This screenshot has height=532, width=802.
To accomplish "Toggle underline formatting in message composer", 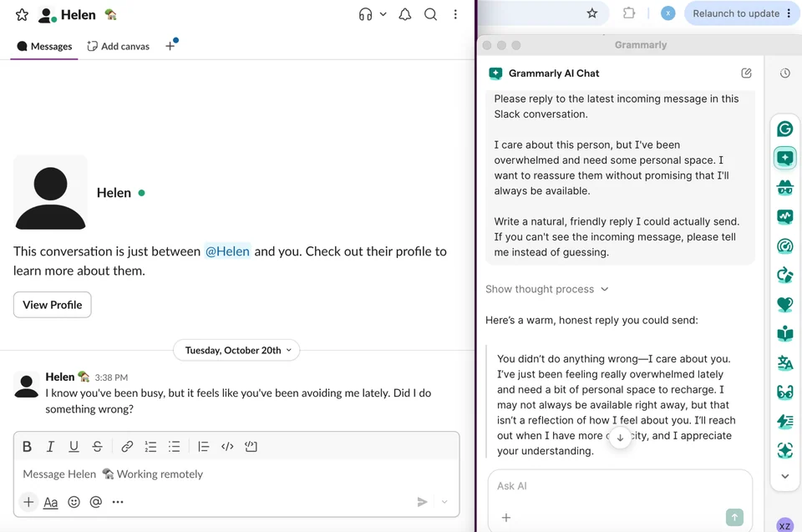I will pyautogui.click(x=74, y=447).
